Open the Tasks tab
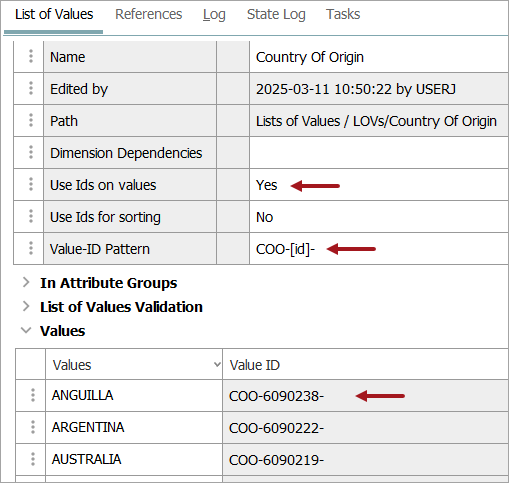509x483 pixels. click(343, 15)
